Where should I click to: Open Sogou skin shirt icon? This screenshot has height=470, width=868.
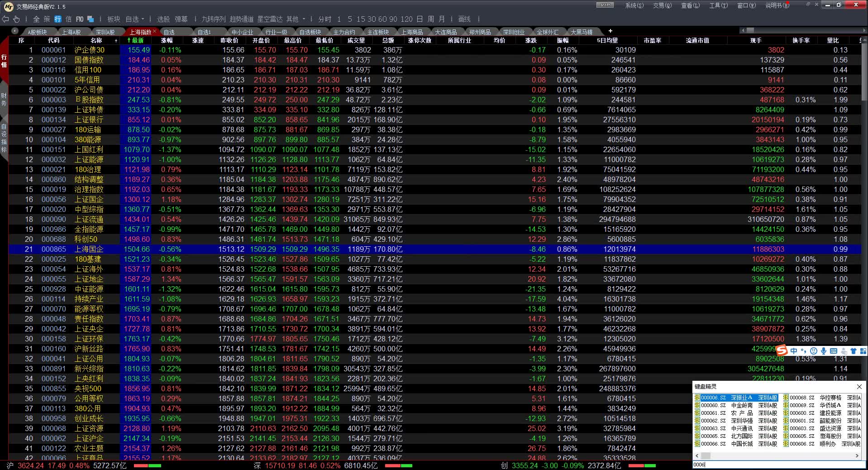coord(854,351)
